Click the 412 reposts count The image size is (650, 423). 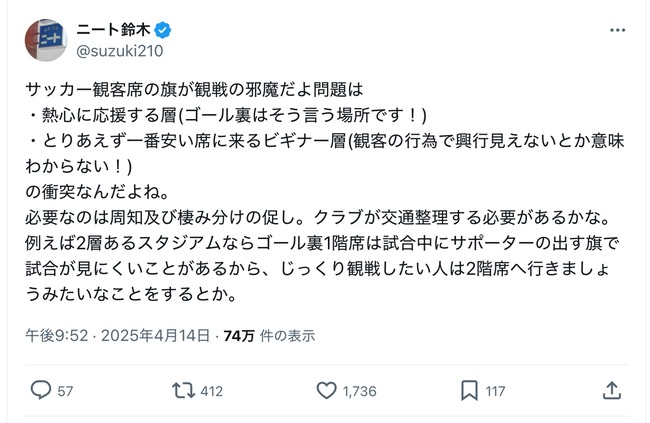(x=212, y=391)
